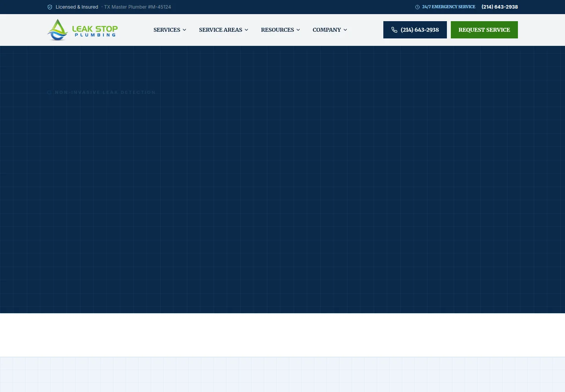Select the Resources menu label
The width and height of the screenshot is (565, 392).
(x=277, y=30)
